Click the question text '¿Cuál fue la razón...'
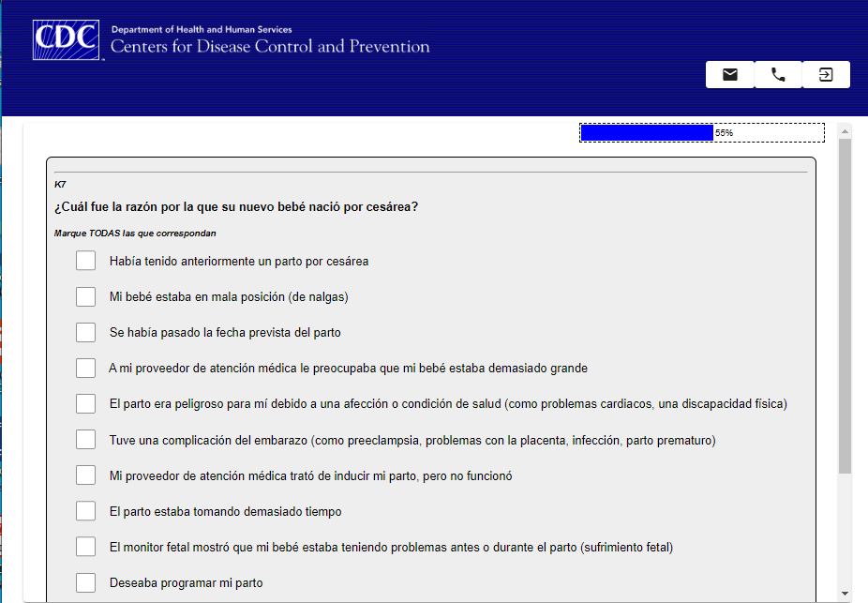Image resolution: width=868 pixels, height=603 pixels. pyautogui.click(x=236, y=207)
